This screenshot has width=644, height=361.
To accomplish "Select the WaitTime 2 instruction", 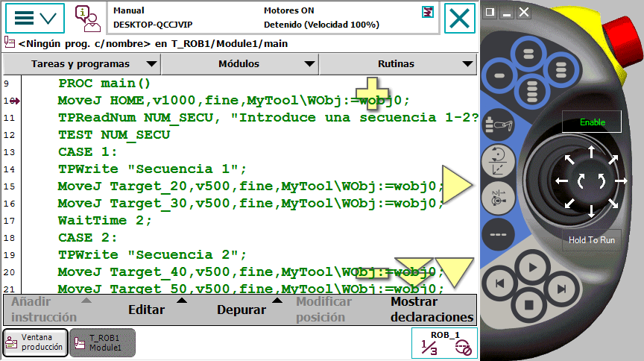I will 105,222.
